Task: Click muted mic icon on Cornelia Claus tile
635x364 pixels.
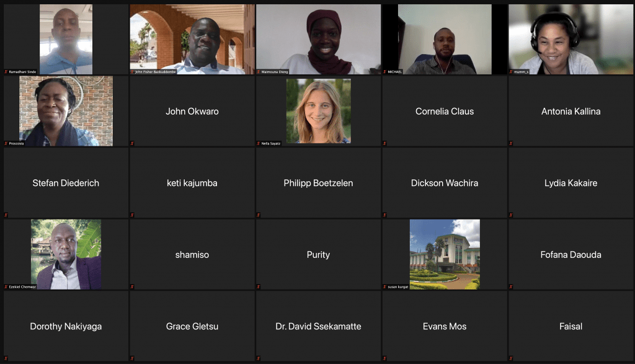Action: 384,143
